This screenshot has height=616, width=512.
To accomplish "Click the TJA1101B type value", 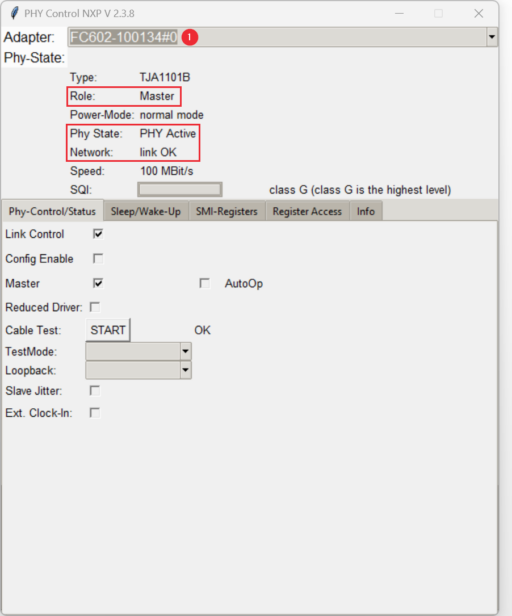I will tap(165, 77).
